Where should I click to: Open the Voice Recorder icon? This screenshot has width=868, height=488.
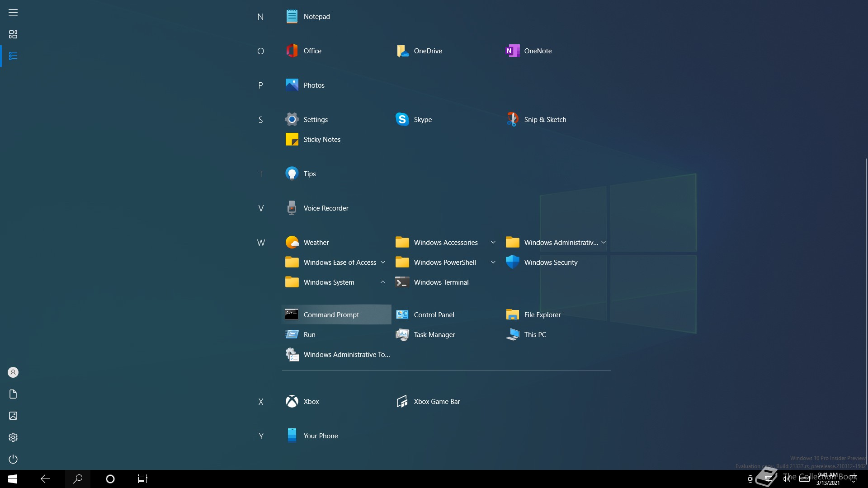point(292,208)
